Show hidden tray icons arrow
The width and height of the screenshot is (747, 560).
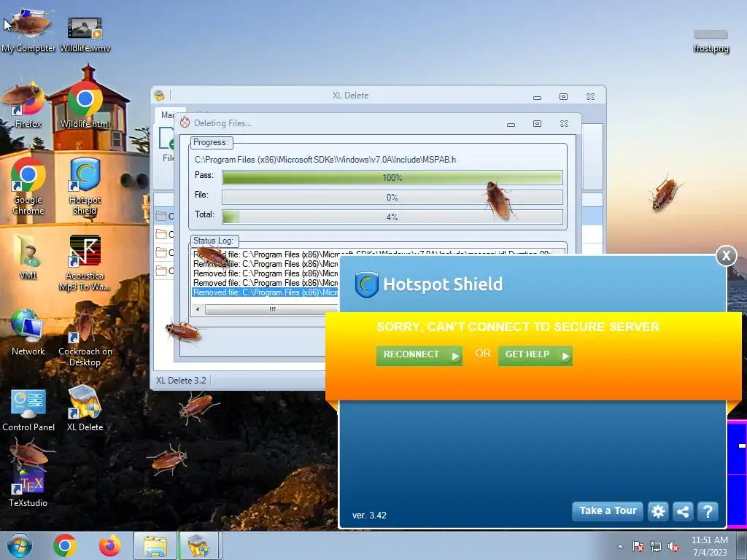point(620,546)
